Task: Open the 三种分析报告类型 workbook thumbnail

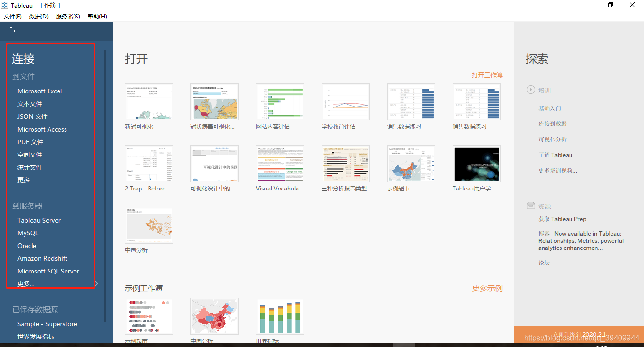Action: (346, 164)
